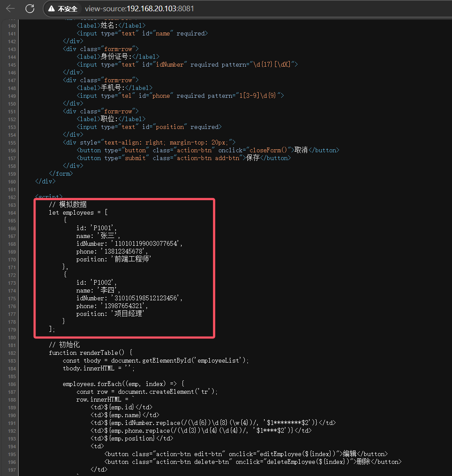The width and height of the screenshot is (452, 476).
Task: Click the idNumber value 110101199003077654
Action: tap(146, 244)
